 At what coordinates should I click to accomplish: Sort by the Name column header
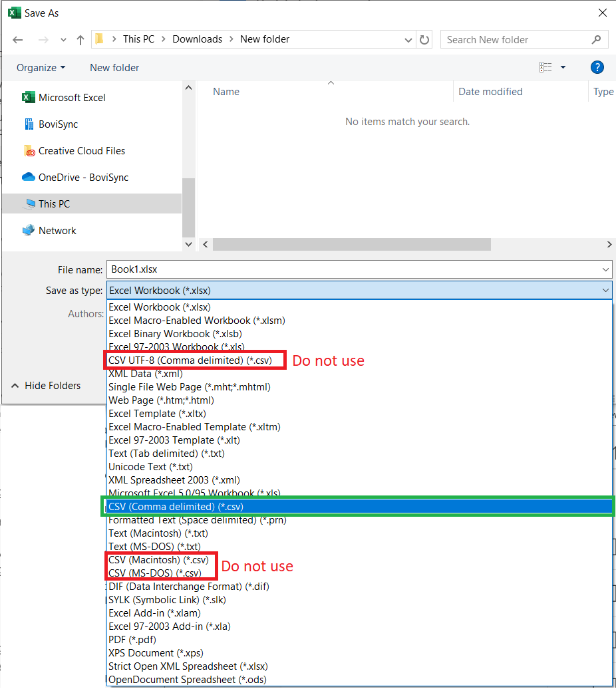(x=226, y=92)
